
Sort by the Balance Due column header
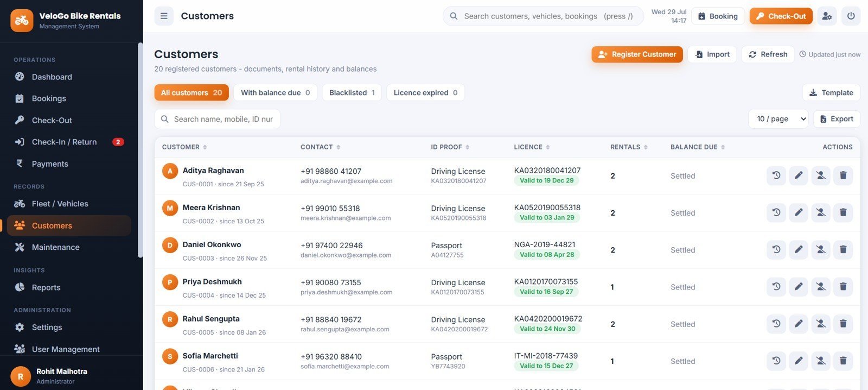pyautogui.click(x=698, y=147)
